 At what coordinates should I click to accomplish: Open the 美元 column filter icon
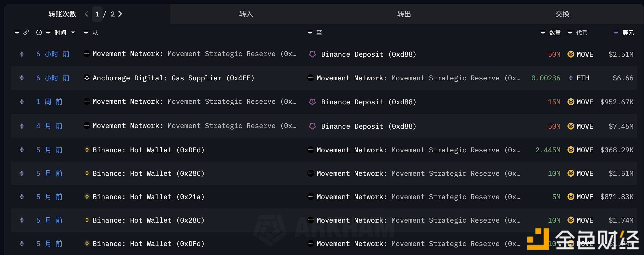point(616,33)
